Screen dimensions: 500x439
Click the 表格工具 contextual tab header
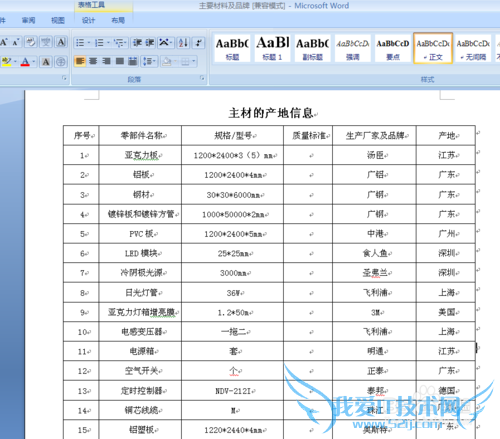pyautogui.click(x=103, y=5)
